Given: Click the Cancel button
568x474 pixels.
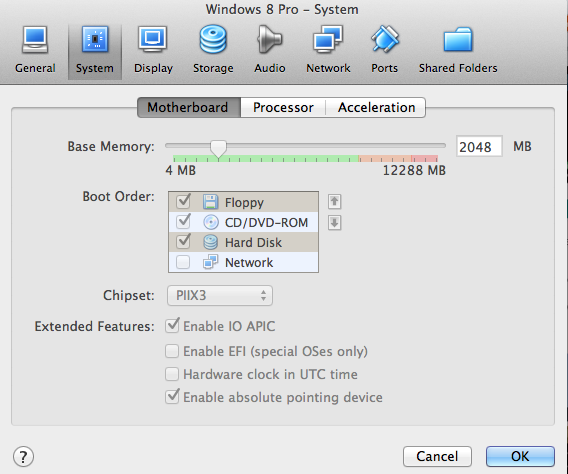Looking at the screenshot, I should coord(437,456).
